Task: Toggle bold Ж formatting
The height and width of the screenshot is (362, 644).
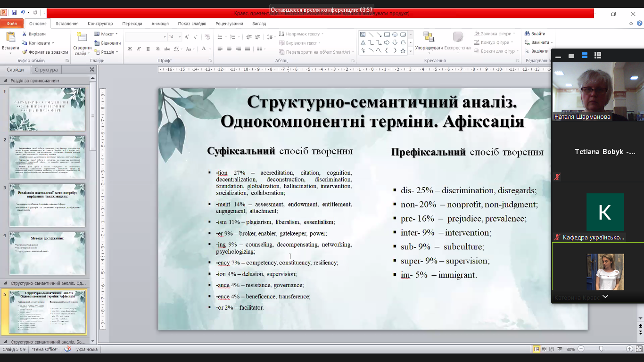Action: point(130,49)
